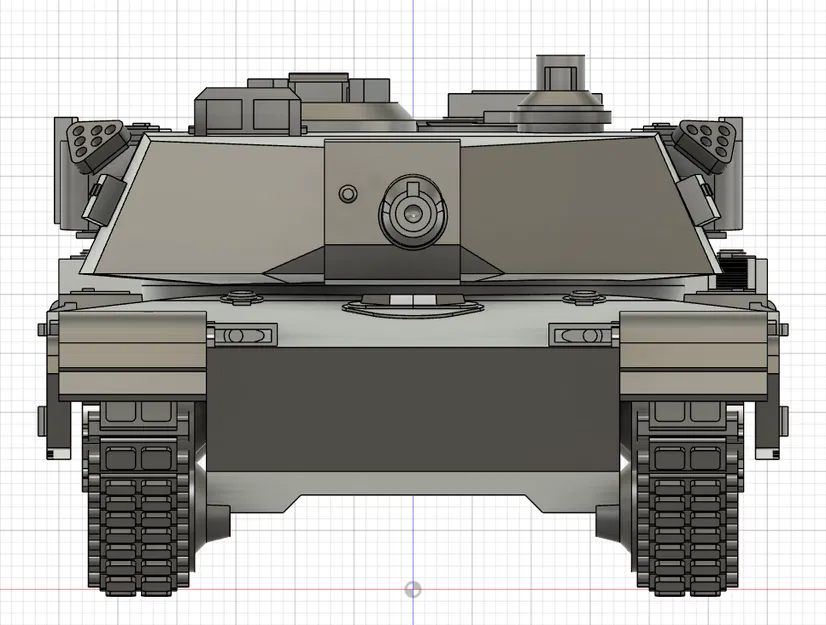The height and width of the screenshot is (625, 826).
Task: Select the right headlight housing on hull
Action: pyautogui.click(x=580, y=333)
